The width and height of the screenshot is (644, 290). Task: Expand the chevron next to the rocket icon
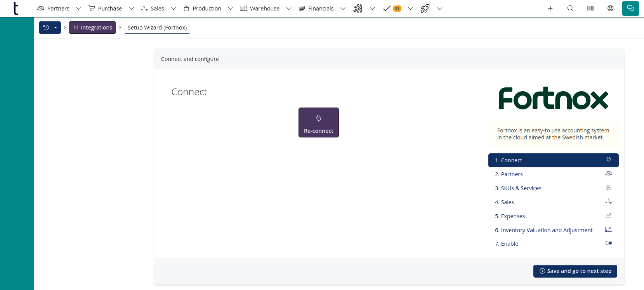440,9
